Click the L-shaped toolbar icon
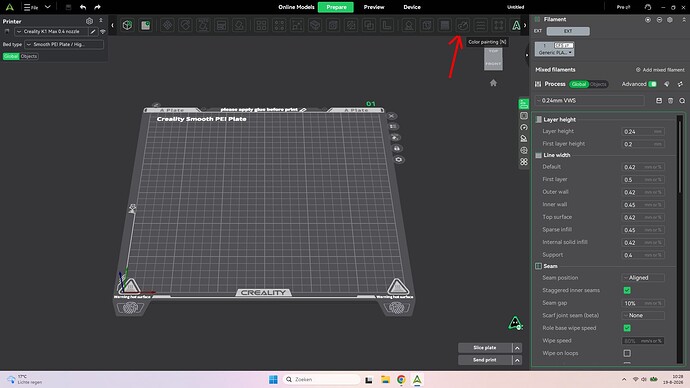This screenshot has width=690, height=388. 387,25
